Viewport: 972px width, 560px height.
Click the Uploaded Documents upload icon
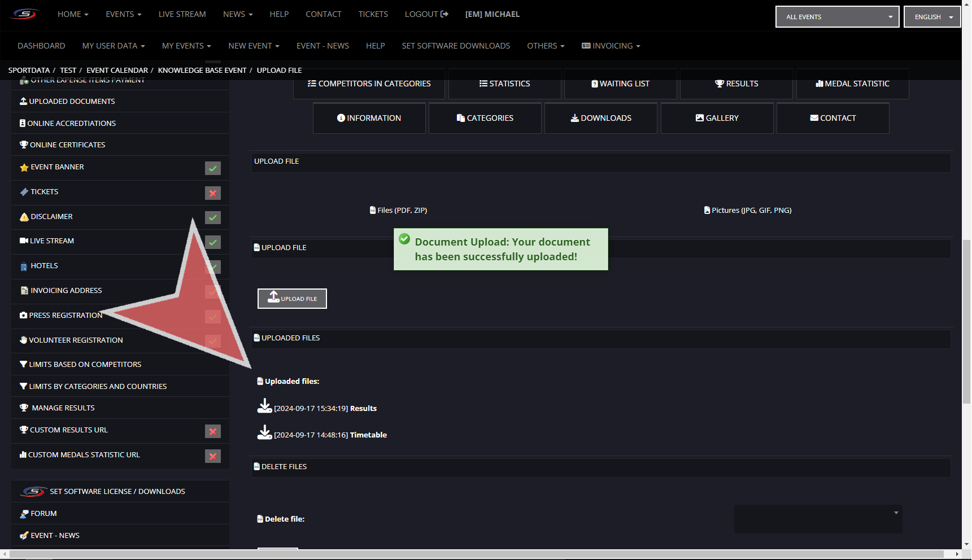[x=23, y=102]
